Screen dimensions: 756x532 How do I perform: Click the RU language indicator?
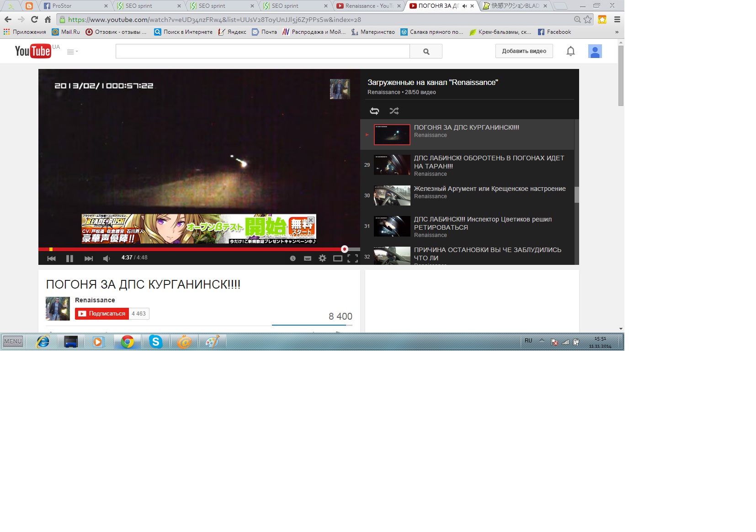(x=528, y=341)
